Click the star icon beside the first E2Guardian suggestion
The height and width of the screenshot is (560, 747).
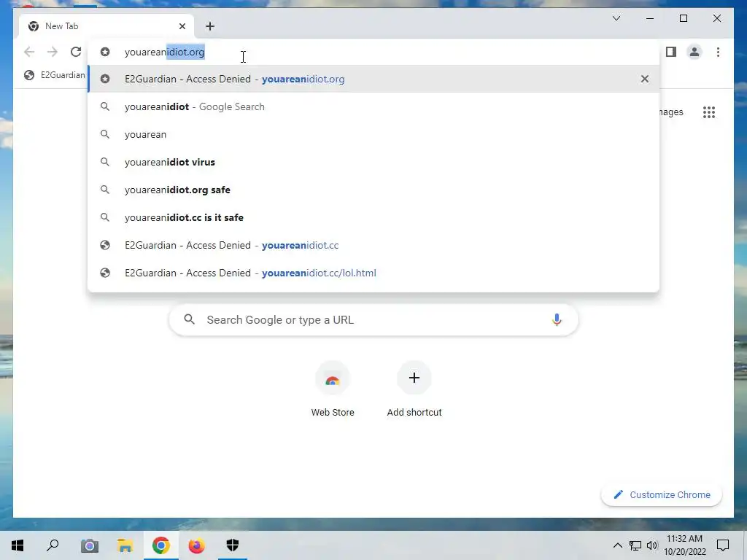click(105, 79)
